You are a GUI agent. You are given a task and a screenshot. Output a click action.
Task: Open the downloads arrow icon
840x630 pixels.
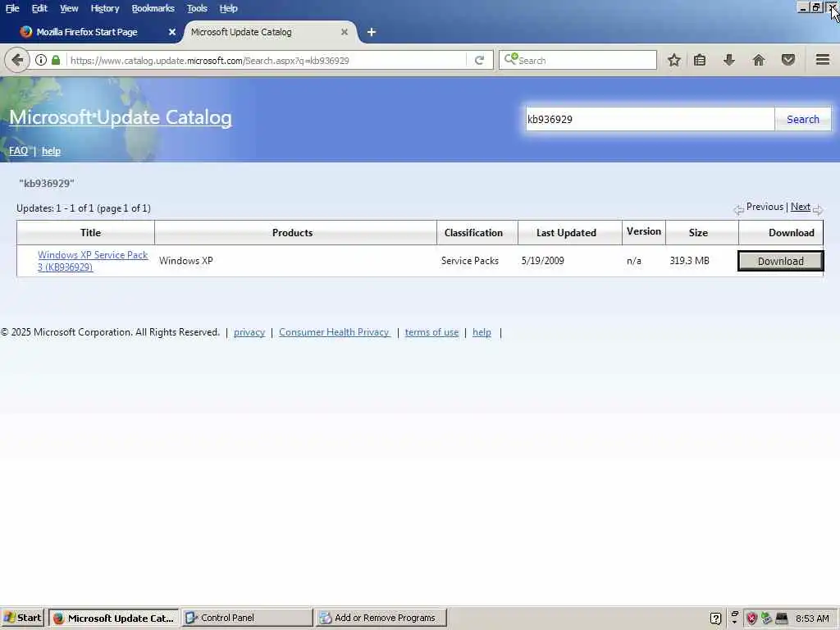point(728,60)
